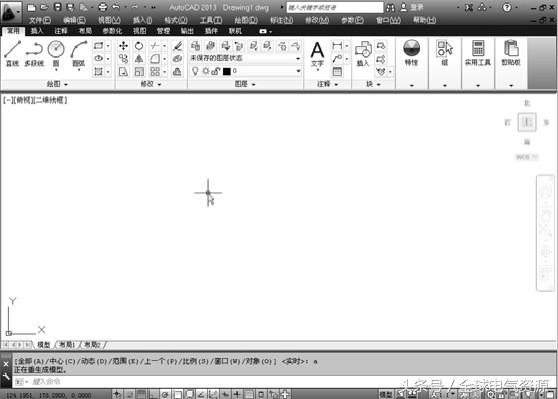Open Layer Properties manager icon
Viewport: 558px width, 399px height.
click(195, 46)
